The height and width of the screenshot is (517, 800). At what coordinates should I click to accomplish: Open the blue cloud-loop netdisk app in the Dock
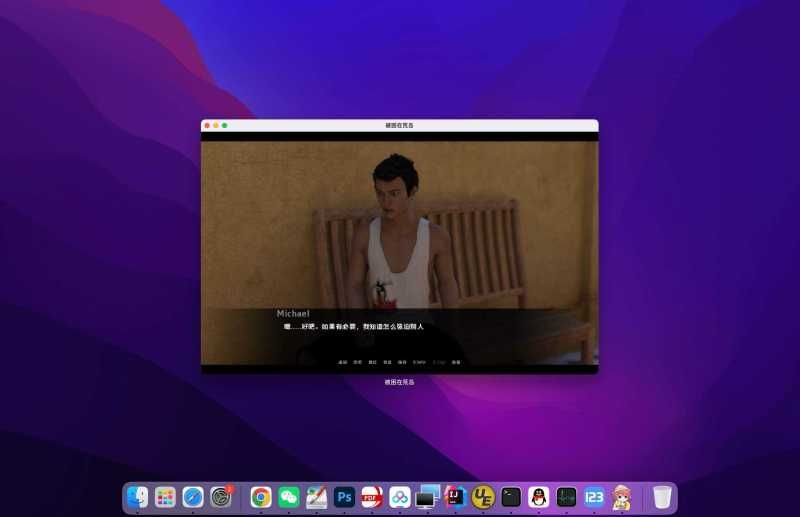click(400, 497)
